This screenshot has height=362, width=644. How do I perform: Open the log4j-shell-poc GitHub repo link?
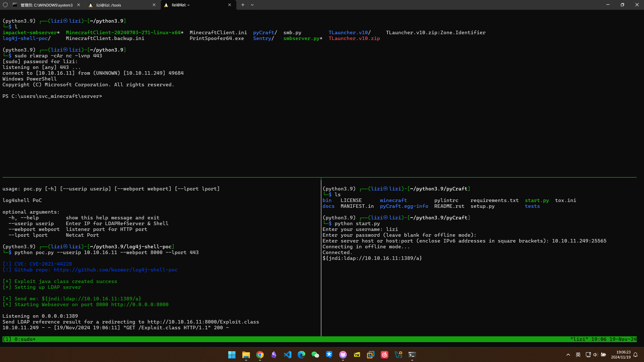click(x=116, y=270)
